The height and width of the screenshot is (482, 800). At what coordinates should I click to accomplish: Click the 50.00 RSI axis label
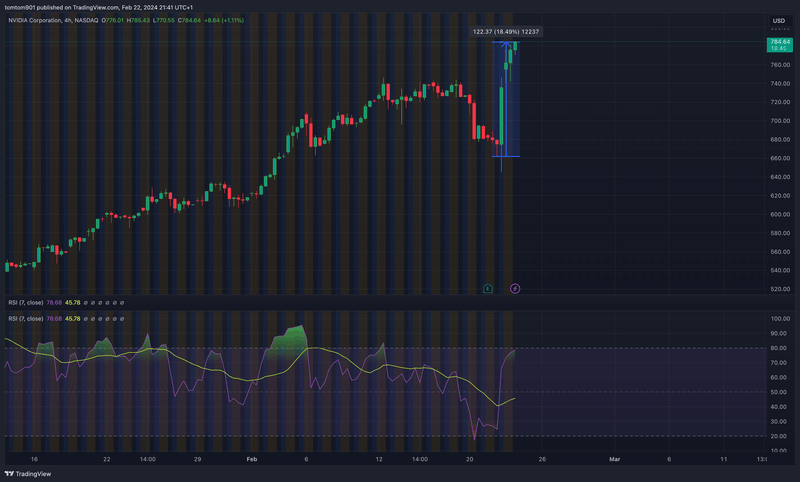(781, 392)
